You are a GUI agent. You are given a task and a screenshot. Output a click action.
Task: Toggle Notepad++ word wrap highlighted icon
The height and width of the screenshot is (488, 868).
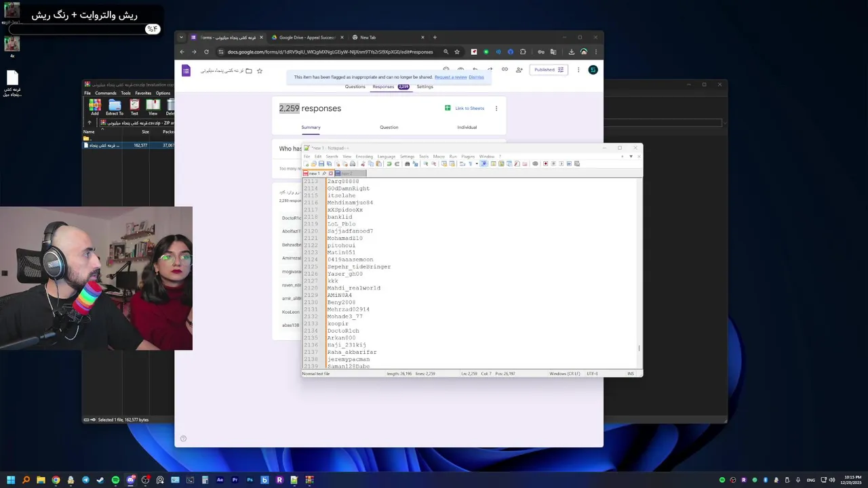[484, 163]
